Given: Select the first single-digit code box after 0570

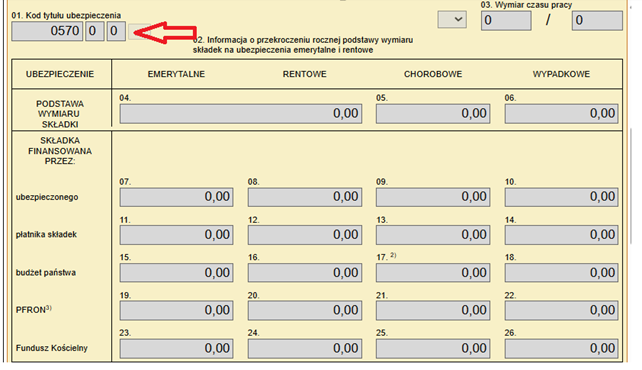Looking at the screenshot, I should click(x=95, y=31).
